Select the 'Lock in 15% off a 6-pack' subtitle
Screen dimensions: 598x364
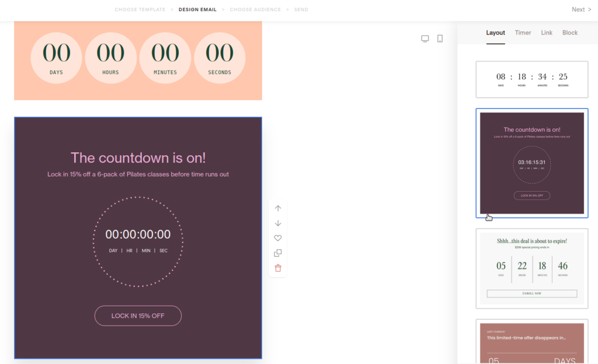(x=138, y=174)
